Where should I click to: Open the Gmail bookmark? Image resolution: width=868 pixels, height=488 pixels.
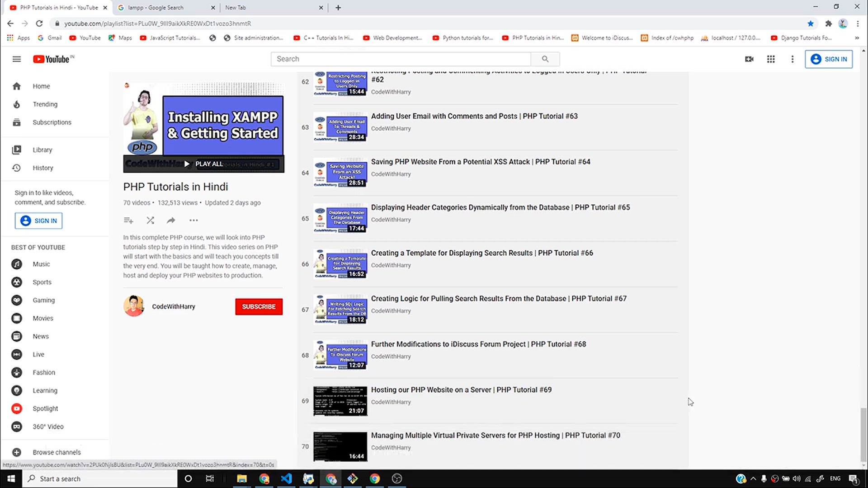50,38
